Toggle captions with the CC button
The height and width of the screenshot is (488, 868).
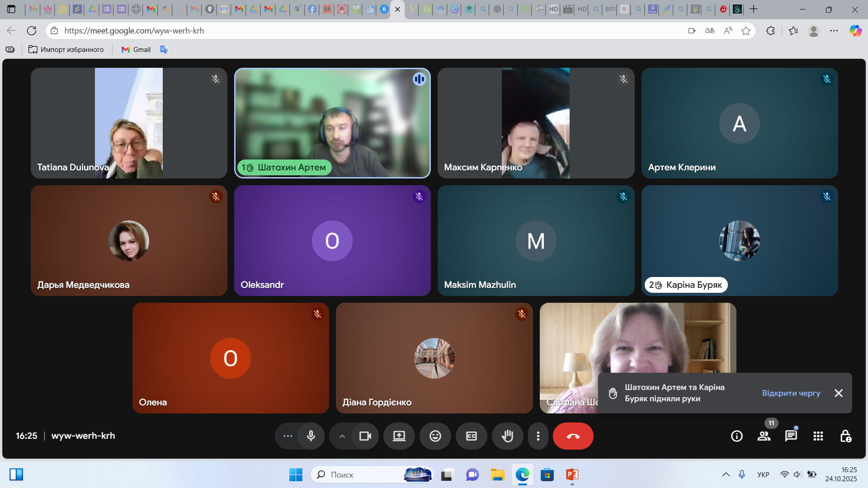[x=471, y=436]
